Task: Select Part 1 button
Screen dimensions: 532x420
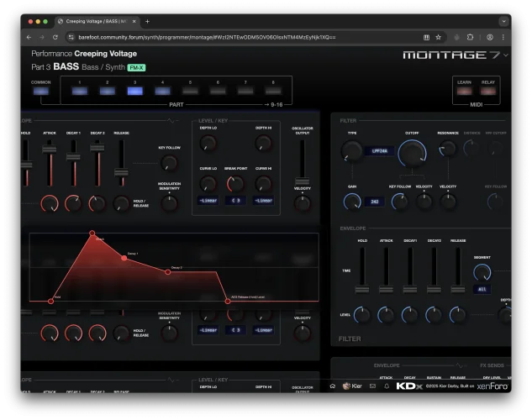Action: [80, 91]
